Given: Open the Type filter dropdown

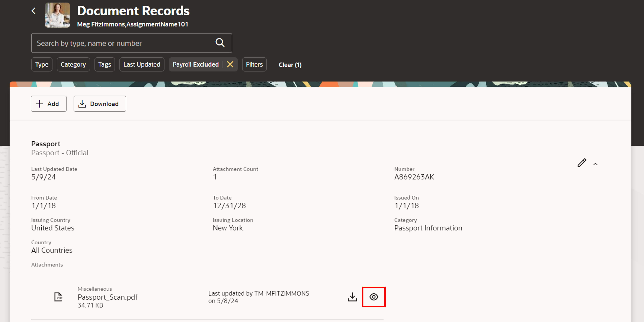Looking at the screenshot, I should tap(42, 65).
